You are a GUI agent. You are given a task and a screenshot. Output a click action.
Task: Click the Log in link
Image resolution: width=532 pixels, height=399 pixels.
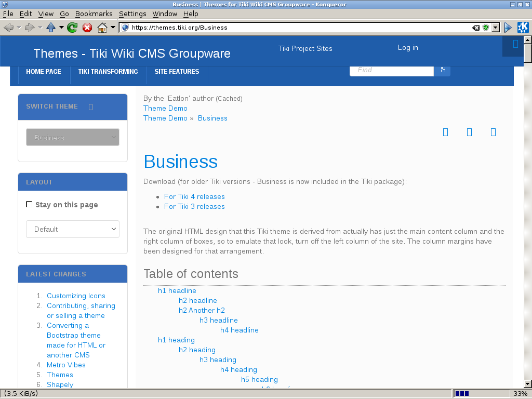[408, 47]
